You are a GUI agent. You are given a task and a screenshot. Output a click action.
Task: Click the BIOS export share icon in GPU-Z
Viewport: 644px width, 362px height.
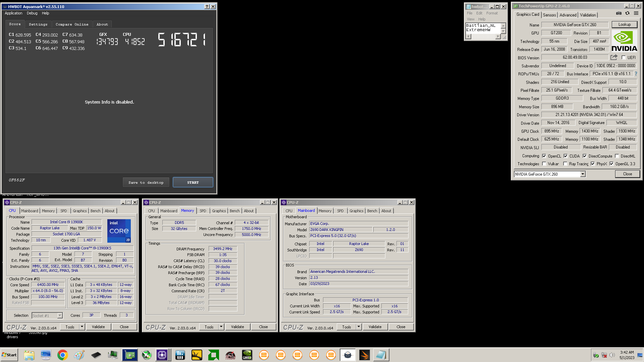[x=614, y=58]
